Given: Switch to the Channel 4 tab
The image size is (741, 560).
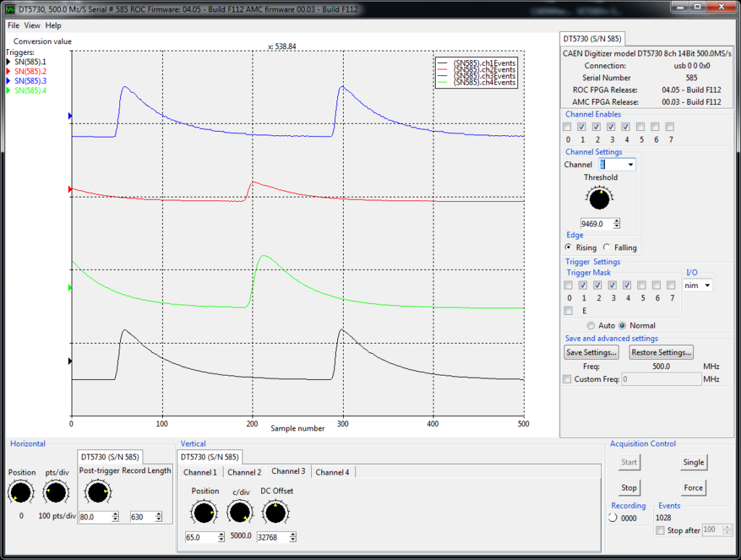Looking at the screenshot, I should 332,472.
